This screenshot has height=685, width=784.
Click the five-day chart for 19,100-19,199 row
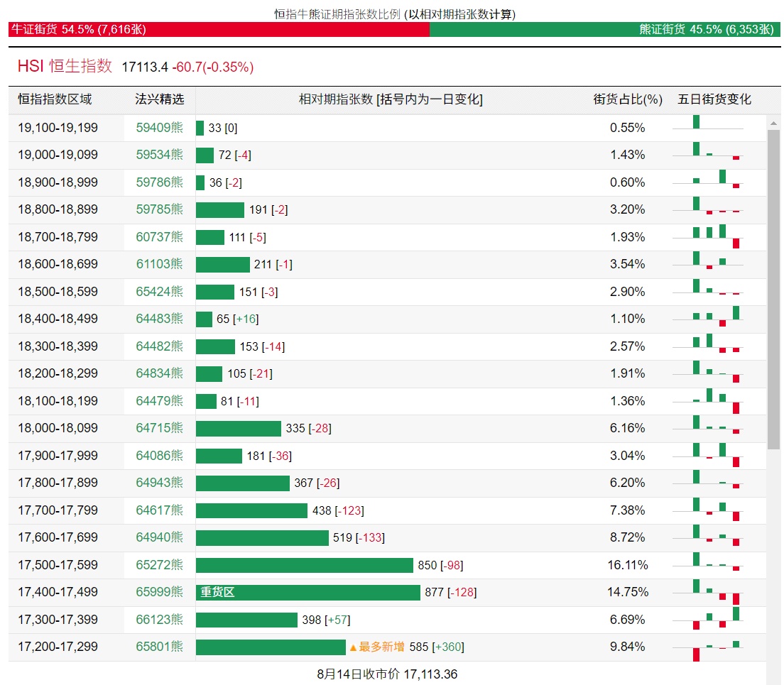707,128
